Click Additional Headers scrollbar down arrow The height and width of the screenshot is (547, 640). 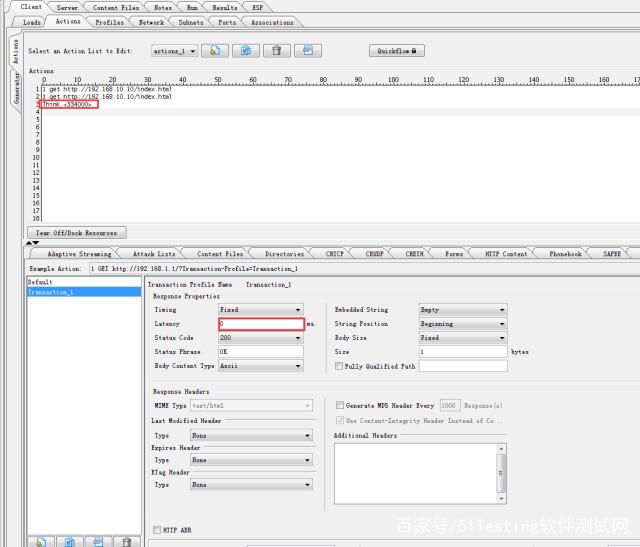(x=502, y=499)
